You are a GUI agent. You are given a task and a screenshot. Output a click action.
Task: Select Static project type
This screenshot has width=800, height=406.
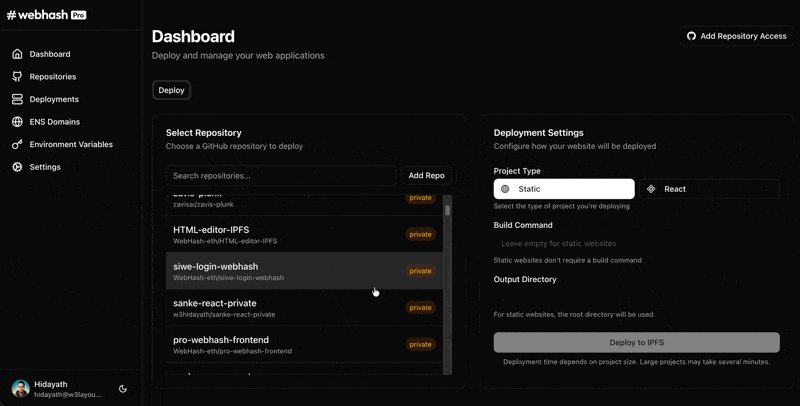pos(564,189)
